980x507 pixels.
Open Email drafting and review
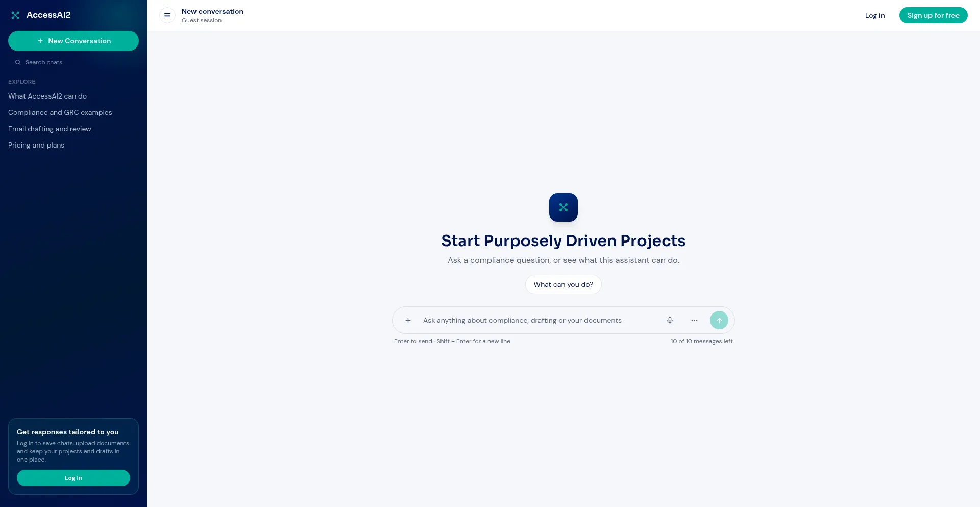pos(50,129)
